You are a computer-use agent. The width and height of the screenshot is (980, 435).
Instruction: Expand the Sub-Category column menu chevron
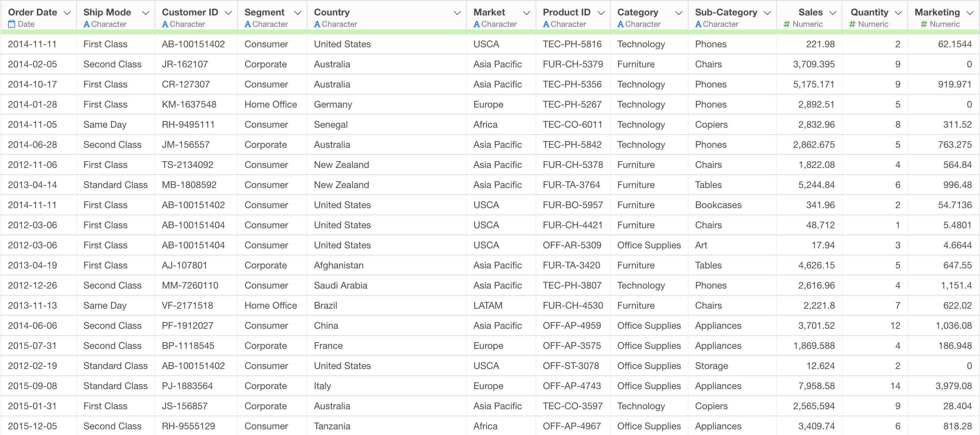[767, 13]
